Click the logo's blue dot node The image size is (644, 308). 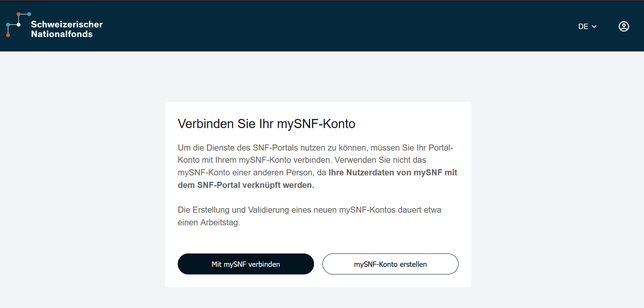(29, 14)
